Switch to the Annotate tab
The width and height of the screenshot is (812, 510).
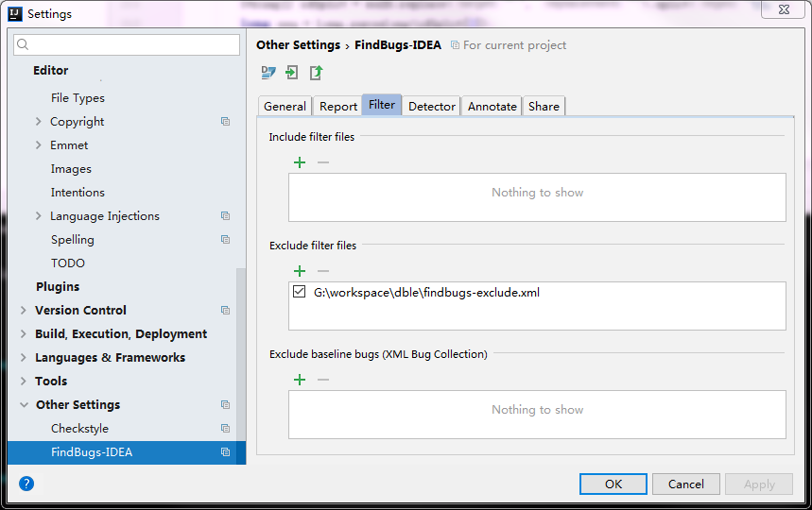click(492, 107)
